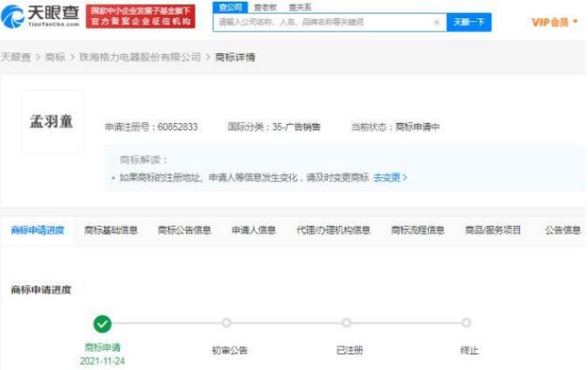Switch to 商标基础信息 tab

click(x=111, y=230)
